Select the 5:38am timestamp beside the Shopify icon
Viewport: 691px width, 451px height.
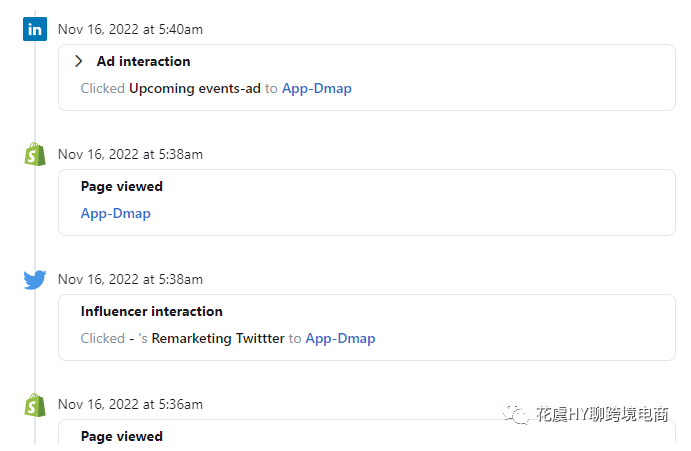(x=130, y=155)
